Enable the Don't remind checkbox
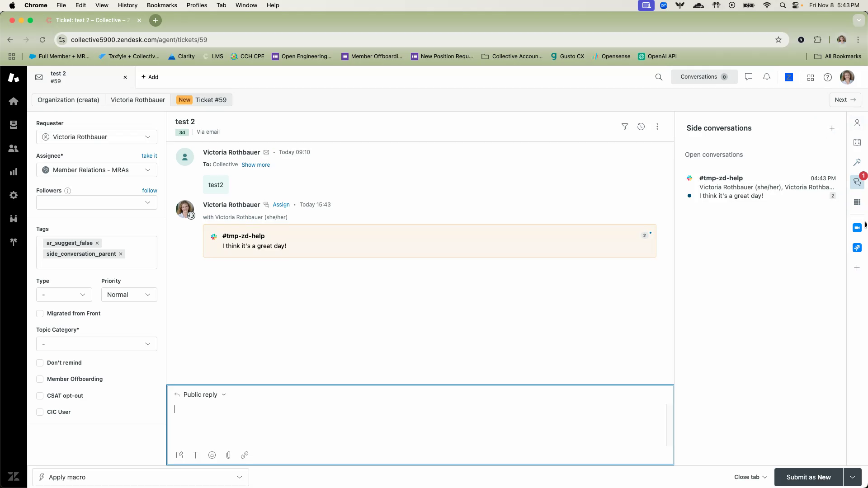The height and width of the screenshot is (488, 868). click(40, 363)
